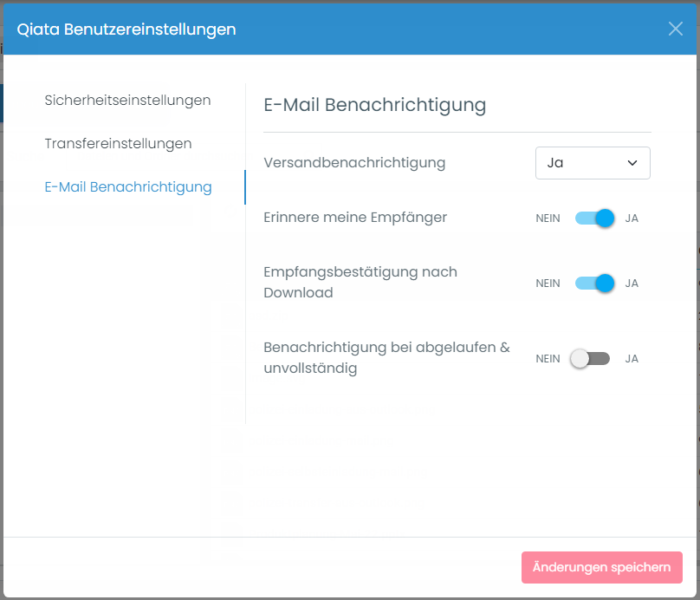This screenshot has height=600, width=700.
Task: Disable 'Empfangsbestätigung nach Download'
Action: [x=593, y=284]
